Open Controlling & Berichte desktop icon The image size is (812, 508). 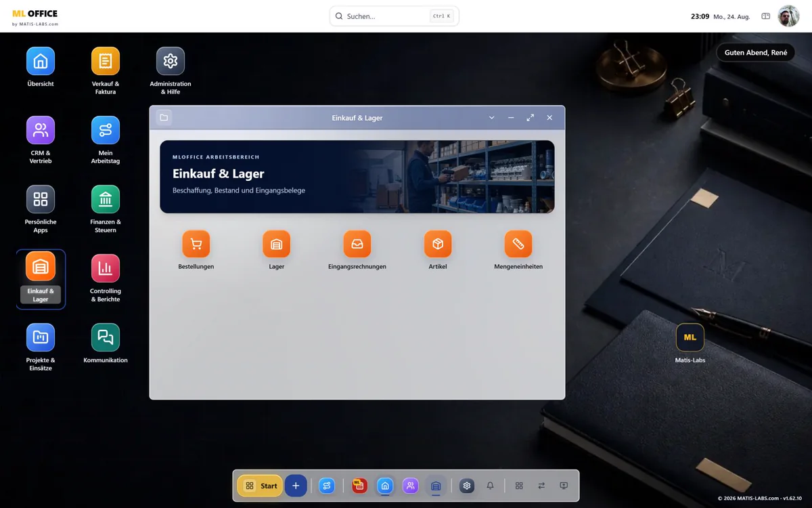tap(106, 278)
